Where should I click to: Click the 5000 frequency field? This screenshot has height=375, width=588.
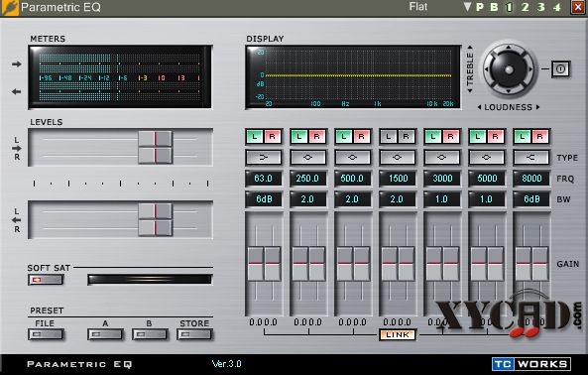pos(487,179)
